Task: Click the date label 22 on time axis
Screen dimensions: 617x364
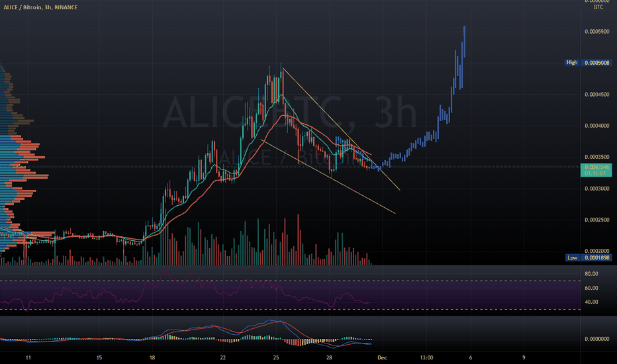Action: [x=223, y=357]
